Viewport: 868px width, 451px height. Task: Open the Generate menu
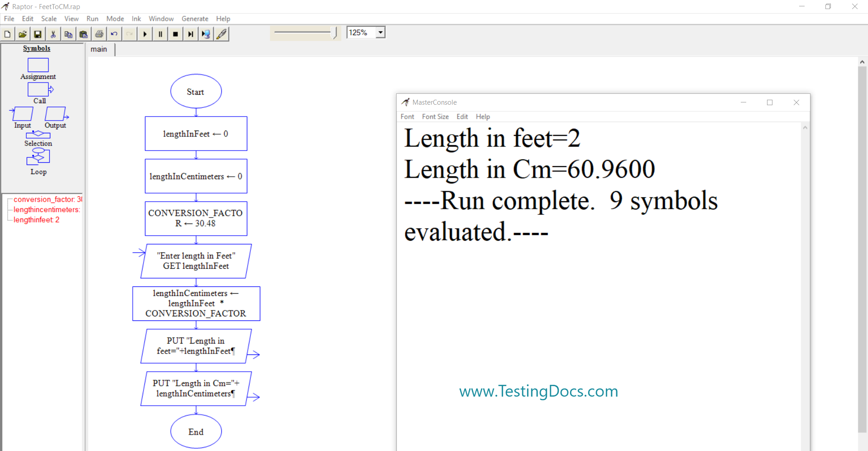(195, 19)
